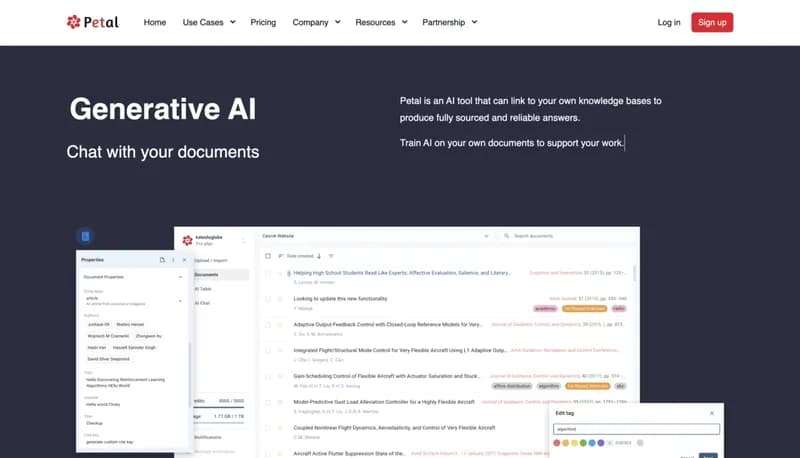Check the 'Adaptive Output-Feedback Control' row checkbox

pyautogui.click(x=268, y=325)
